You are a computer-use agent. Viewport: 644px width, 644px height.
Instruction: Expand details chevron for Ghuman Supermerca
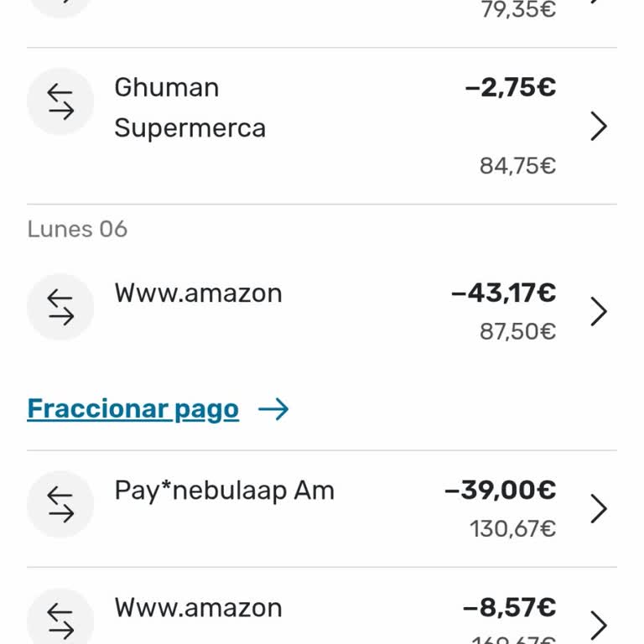tap(599, 126)
